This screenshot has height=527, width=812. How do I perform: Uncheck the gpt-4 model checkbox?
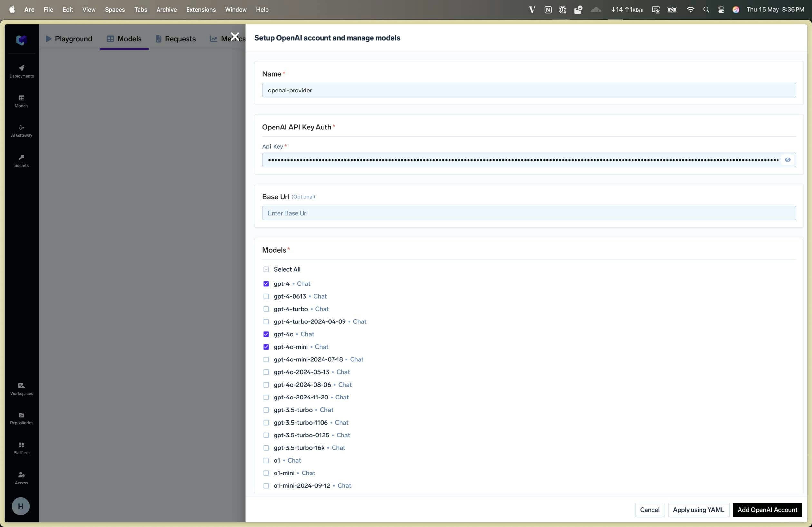[266, 284]
